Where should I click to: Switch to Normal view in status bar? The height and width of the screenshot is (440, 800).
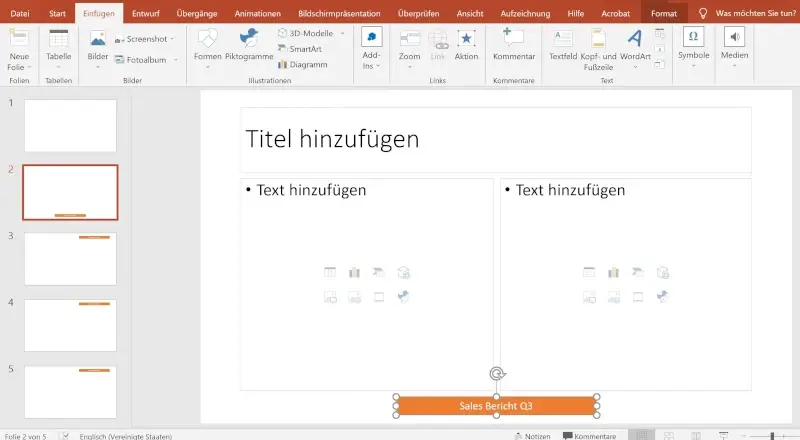click(641, 435)
